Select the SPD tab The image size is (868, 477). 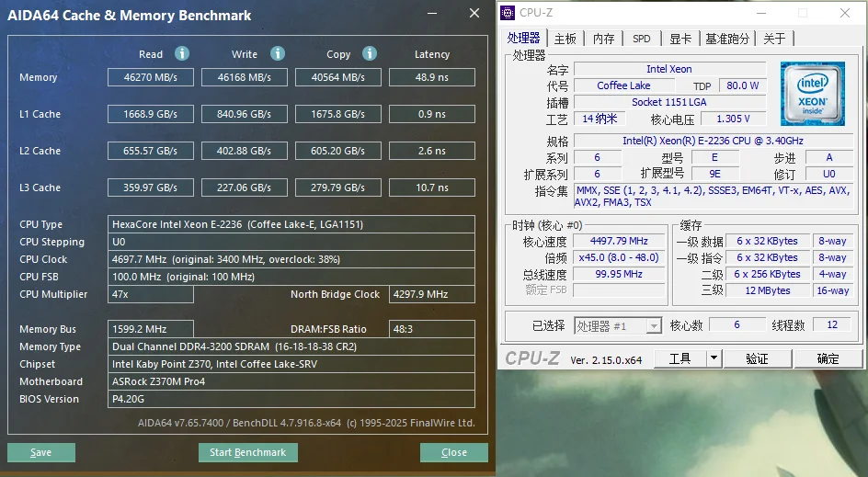click(x=641, y=39)
